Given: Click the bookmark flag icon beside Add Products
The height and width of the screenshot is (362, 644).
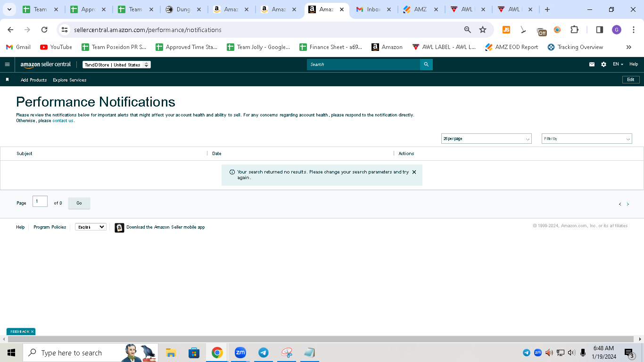Looking at the screenshot, I should pyautogui.click(x=7, y=80).
